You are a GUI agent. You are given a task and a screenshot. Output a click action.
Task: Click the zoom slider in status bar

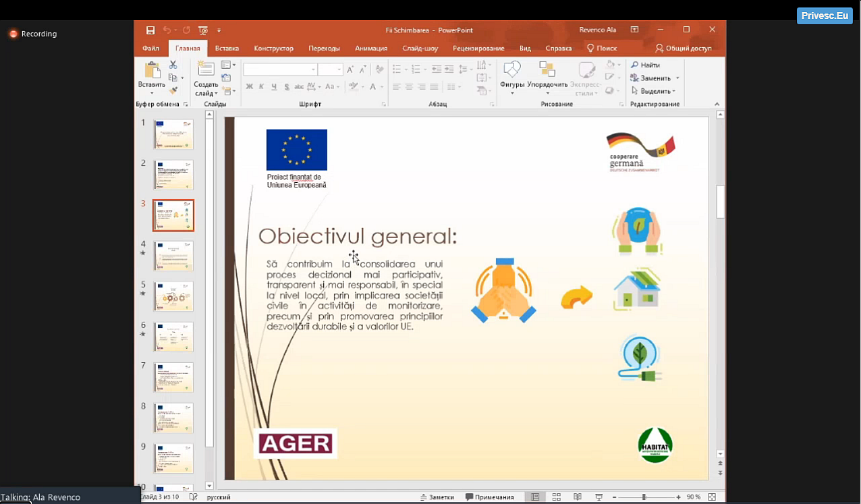tap(644, 497)
